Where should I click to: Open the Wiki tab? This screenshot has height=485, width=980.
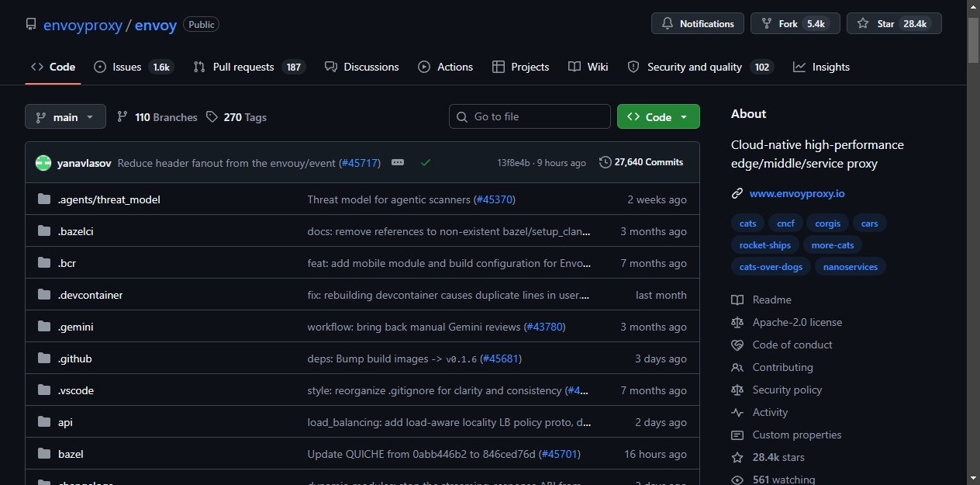588,67
